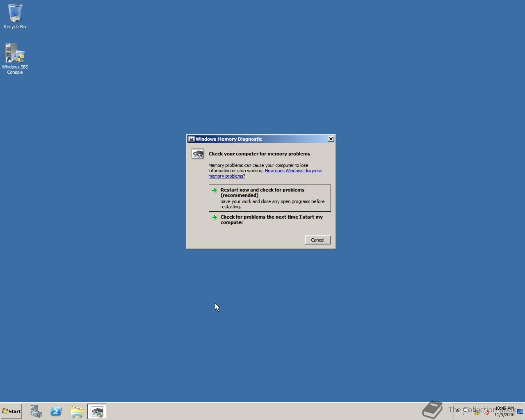Launch Windows PowerShell from the taskbar
Viewport: 525px width, 420px height.
point(56,411)
